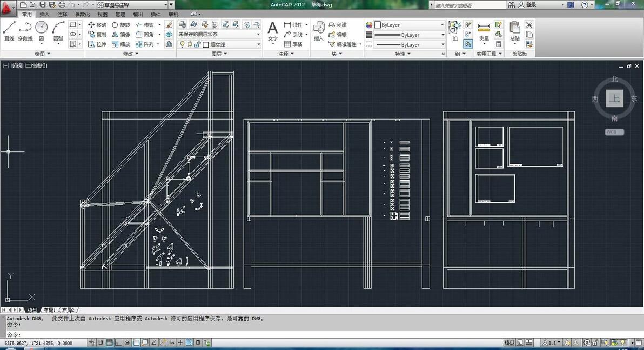Open the ByLayer color dropdown
644x350 pixels.
click(410, 25)
